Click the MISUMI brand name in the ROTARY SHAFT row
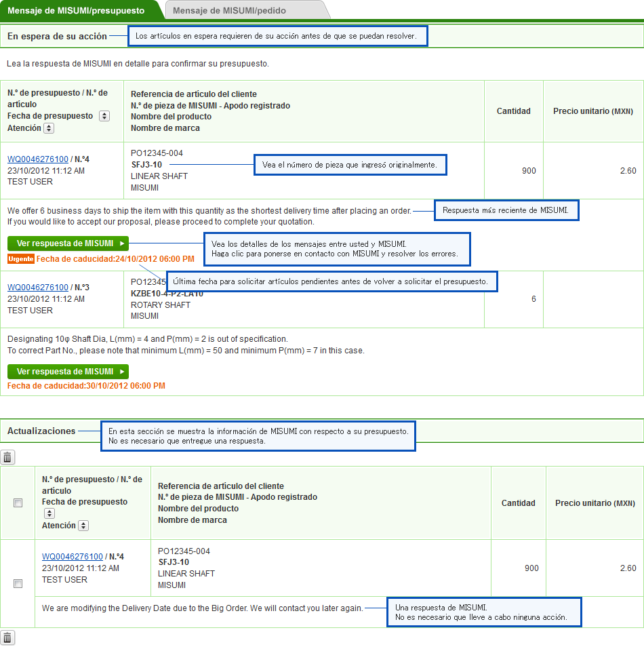The image size is (644, 647). point(144,315)
